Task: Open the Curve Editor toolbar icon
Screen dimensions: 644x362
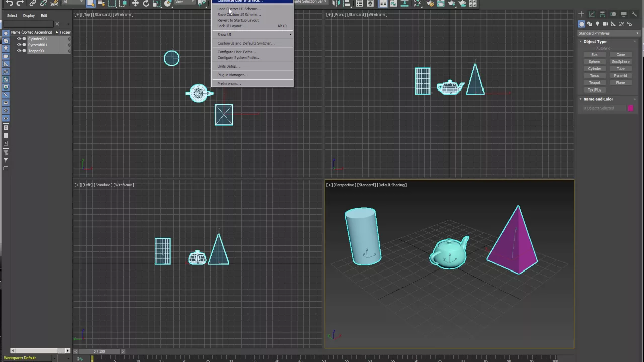Action: tap(393, 3)
